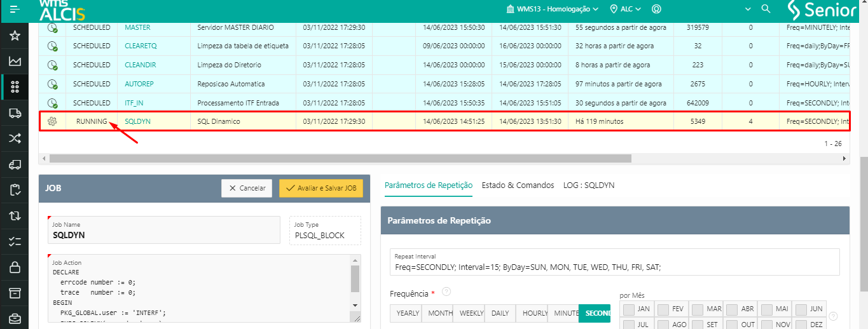Open the shuffle arrows icon in sidebar
Image resolution: width=868 pixels, height=329 pixels.
(x=14, y=138)
